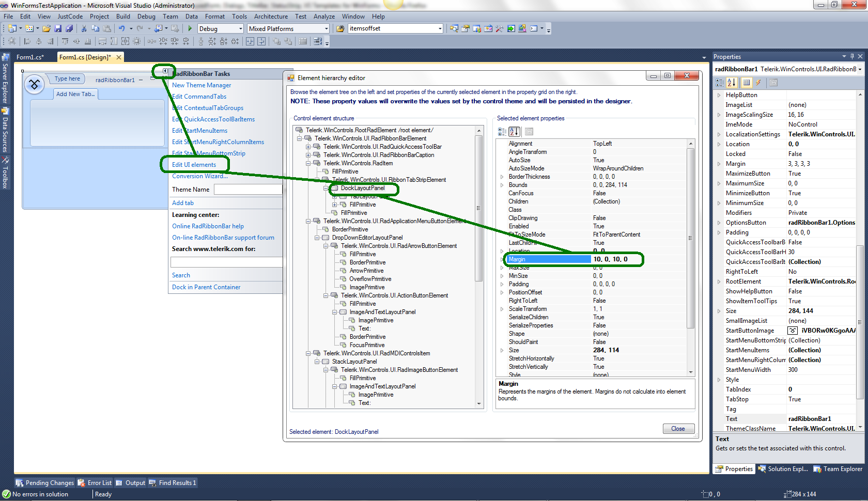Switch dialog property grid to Categorized view

click(502, 132)
